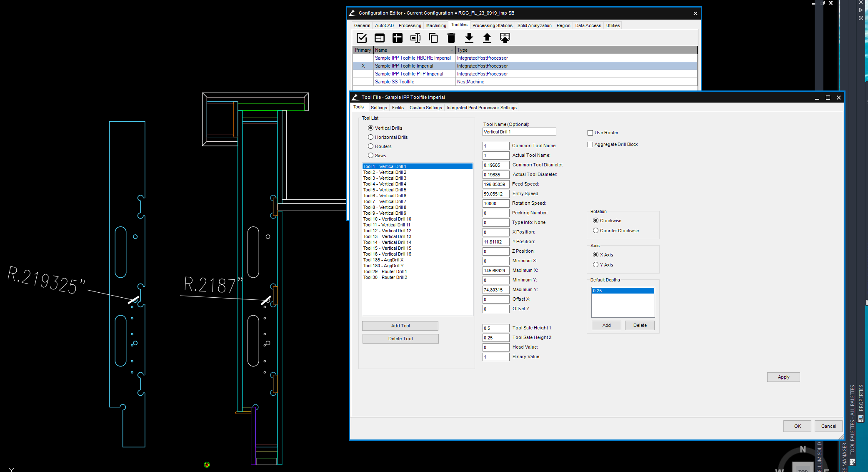Click the trash delete toolfile icon
This screenshot has width=868, height=472.
click(451, 38)
